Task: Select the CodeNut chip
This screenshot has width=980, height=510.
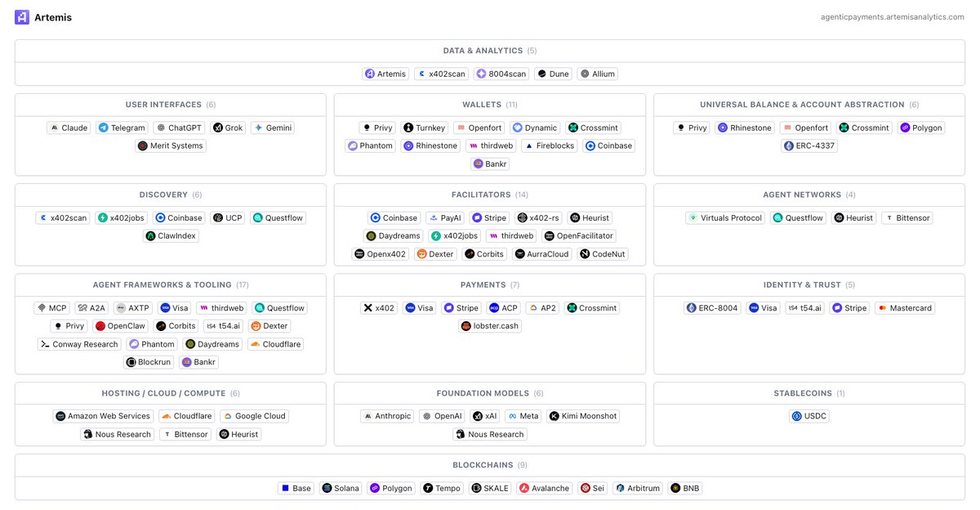Action: coord(602,253)
